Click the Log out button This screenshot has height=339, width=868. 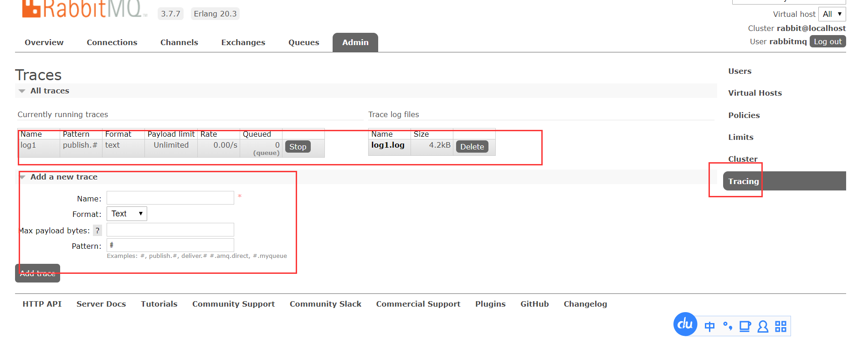point(828,41)
